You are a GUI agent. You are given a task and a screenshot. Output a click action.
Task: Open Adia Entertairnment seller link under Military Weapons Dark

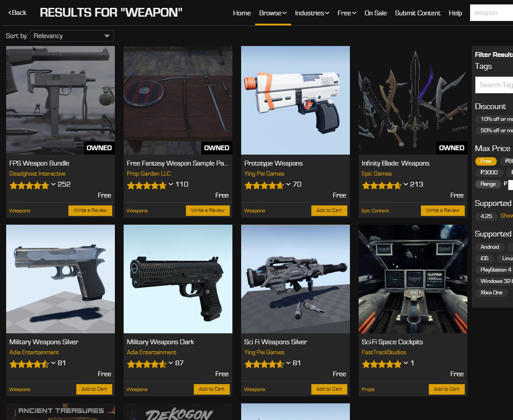pyautogui.click(x=151, y=353)
